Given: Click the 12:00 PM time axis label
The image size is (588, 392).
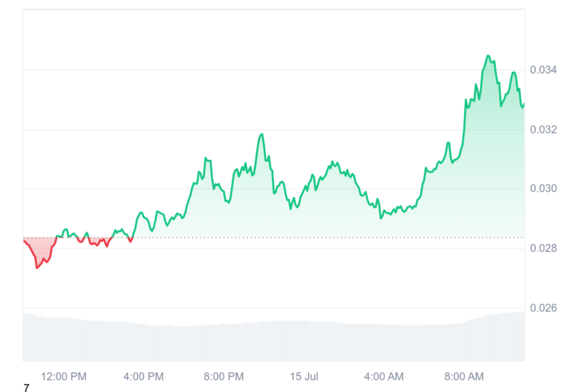Looking at the screenshot, I should [x=64, y=376].
